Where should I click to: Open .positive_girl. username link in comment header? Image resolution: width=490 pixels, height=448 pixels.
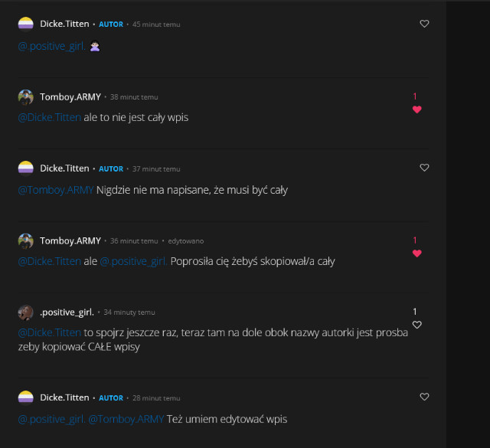click(67, 312)
